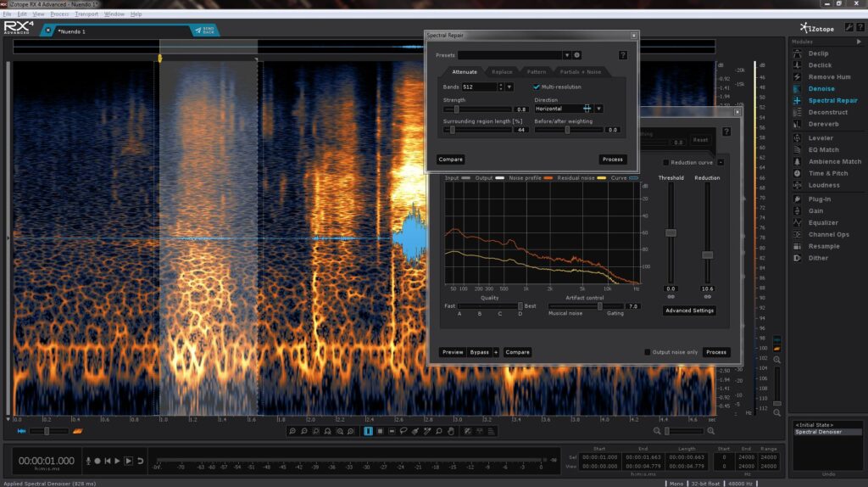Click Process in the Spectral Repair window
This screenshot has width=868, height=487.
click(x=612, y=160)
